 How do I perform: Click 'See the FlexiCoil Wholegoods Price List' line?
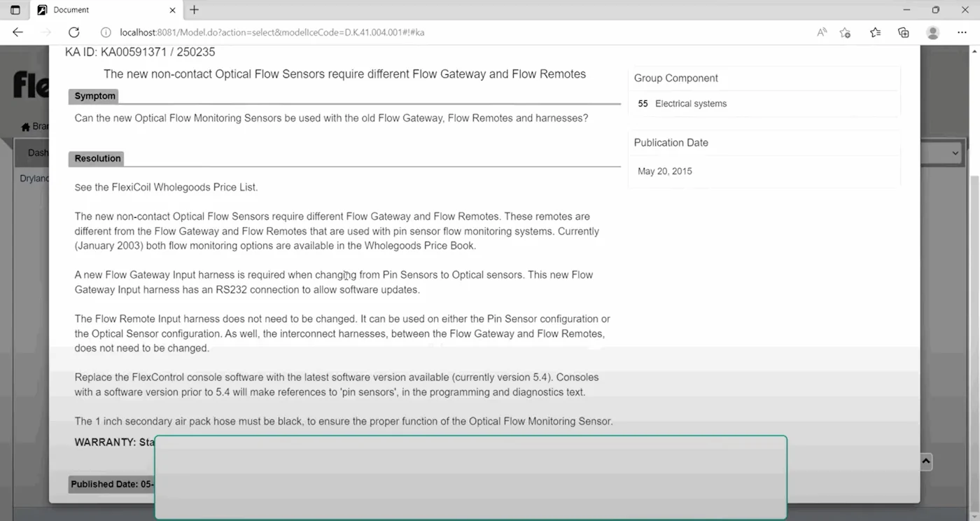[167, 188]
